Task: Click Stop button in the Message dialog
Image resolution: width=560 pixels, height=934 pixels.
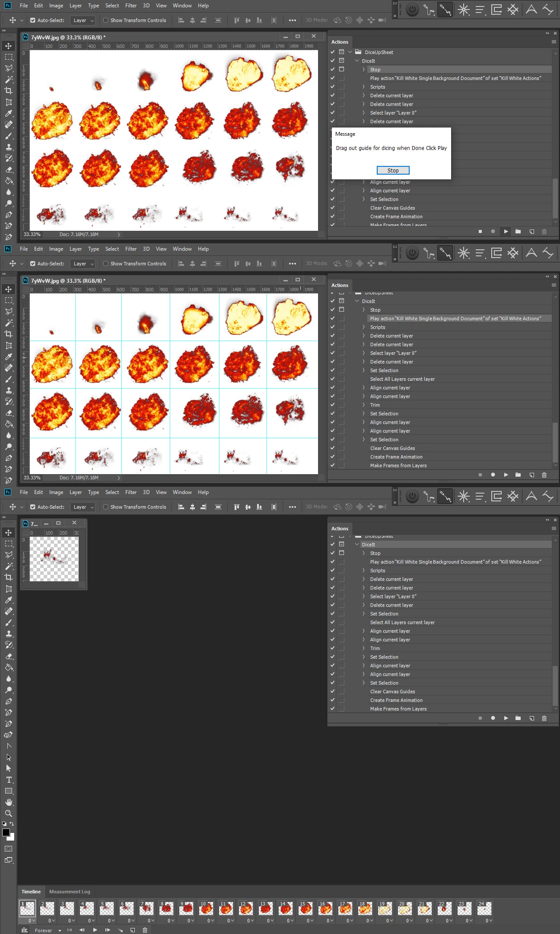Action: coord(393,170)
